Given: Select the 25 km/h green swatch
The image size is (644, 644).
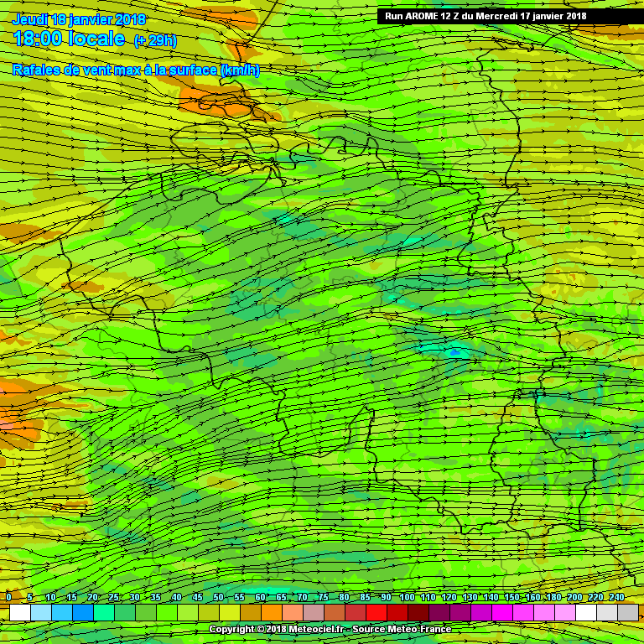Looking at the screenshot, I should (124, 612).
